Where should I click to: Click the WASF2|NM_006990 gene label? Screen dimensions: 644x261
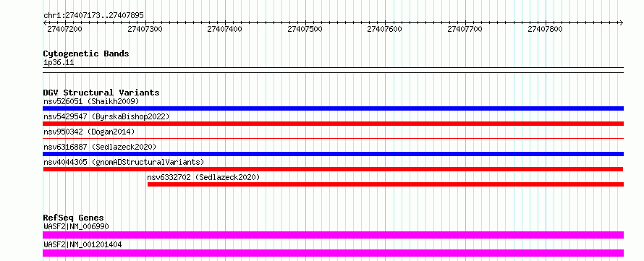click(76, 226)
